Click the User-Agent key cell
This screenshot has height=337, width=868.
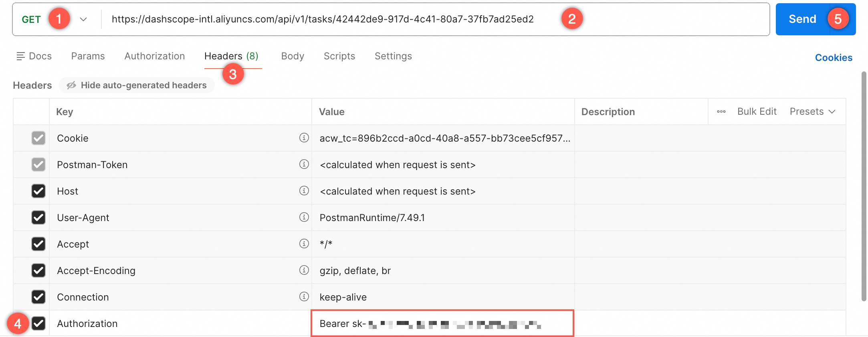click(x=180, y=217)
